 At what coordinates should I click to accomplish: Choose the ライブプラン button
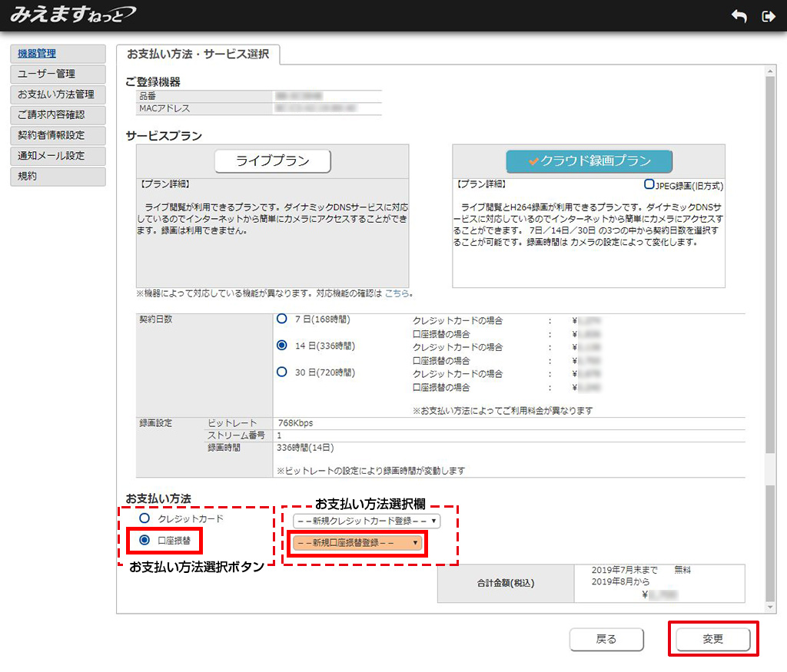click(x=272, y=161)
